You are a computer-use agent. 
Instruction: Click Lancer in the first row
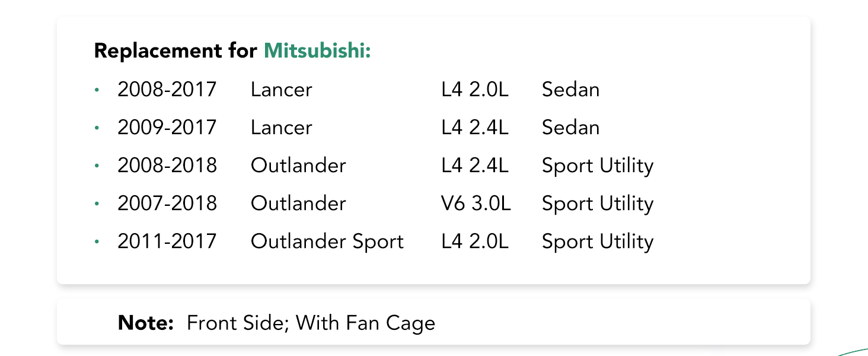click(x=281, y=90)
